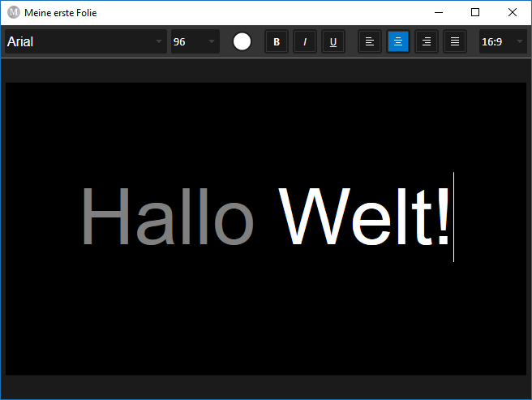Click the font size value 96
This screenshot has width=532, height=400.
coord(185,41)
